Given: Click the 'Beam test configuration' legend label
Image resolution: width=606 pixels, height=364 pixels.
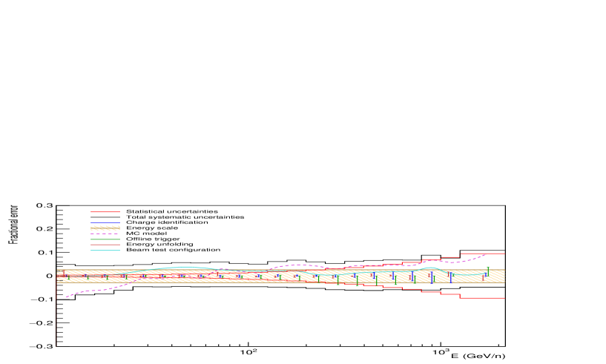Looking at the screenshot, I should click(173, 250).
